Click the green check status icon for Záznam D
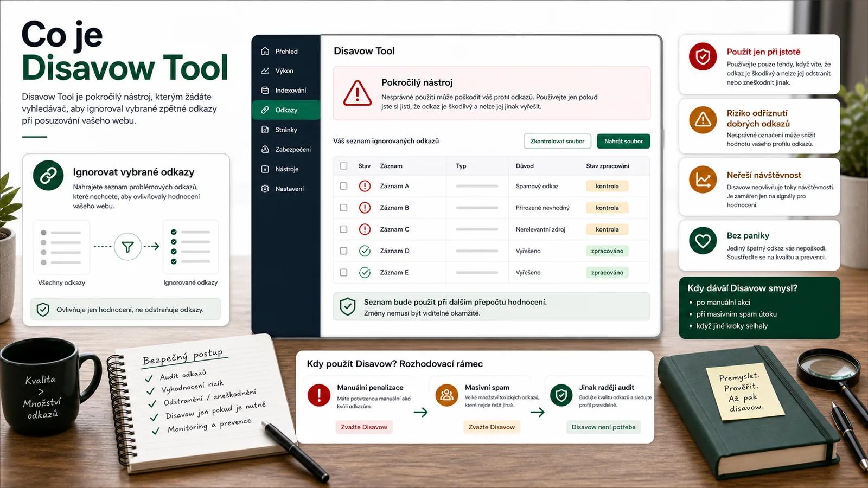Viewport: 868px width, 488px height. 365,251
